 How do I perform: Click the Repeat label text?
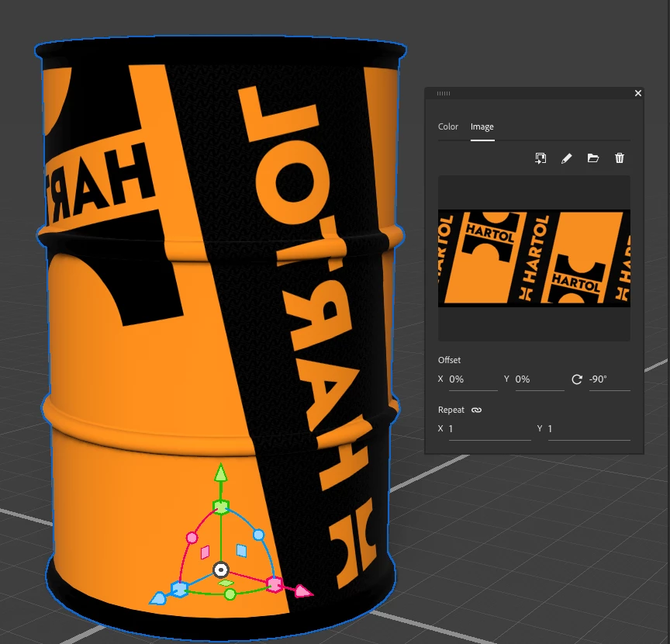(451, 410)
